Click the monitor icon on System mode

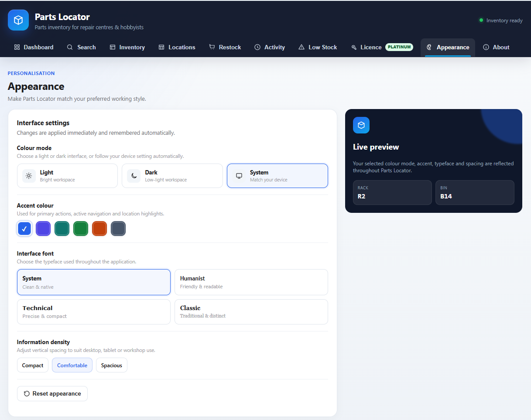click(239, 176)
